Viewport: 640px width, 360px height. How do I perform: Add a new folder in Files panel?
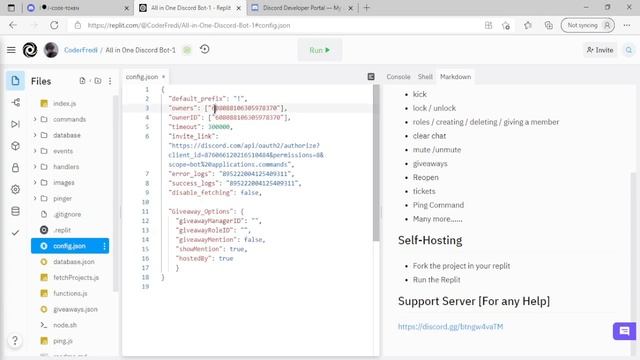(x=98, y=81)
